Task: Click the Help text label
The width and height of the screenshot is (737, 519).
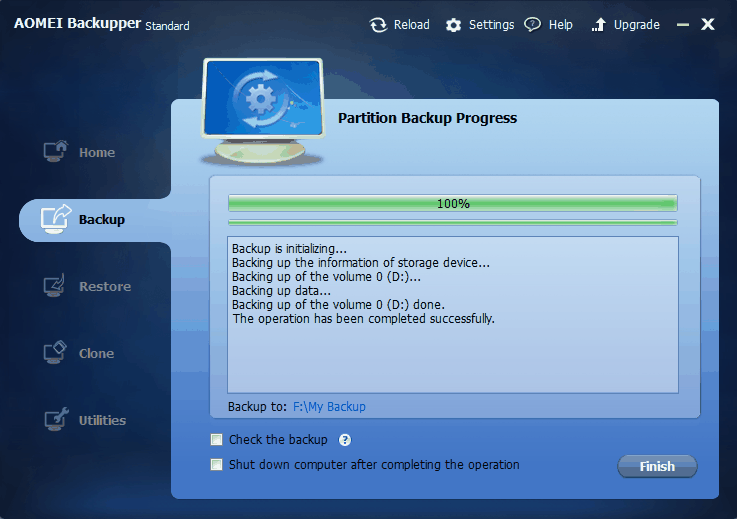Action: pos(560,24)
